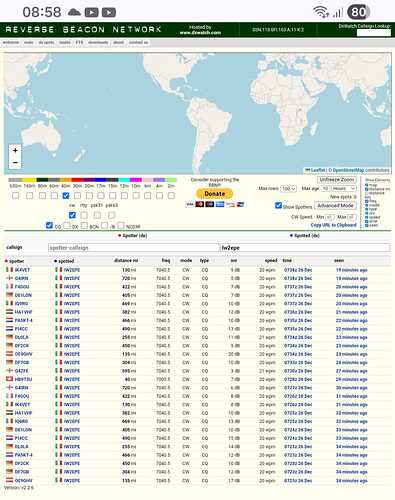
Task: Click the German flag beside DE1LON
Action: 9,295
